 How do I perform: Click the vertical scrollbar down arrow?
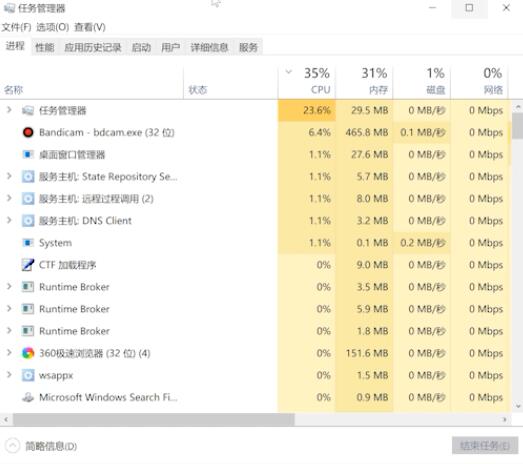pyautogui.click(x=518, y=406)
